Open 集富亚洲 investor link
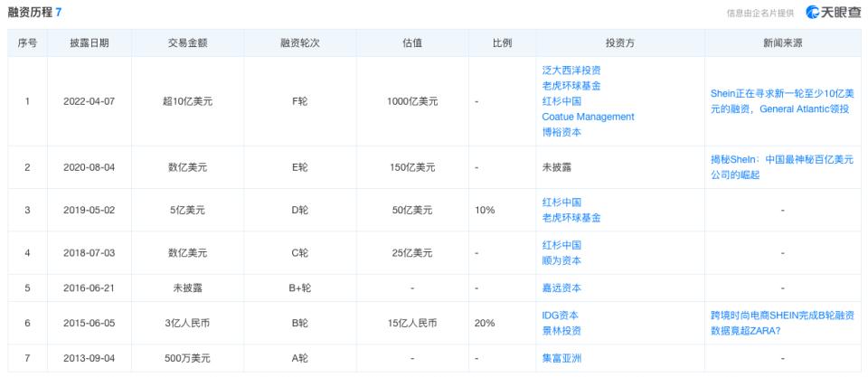868x377 pixels. click(561, 358)
